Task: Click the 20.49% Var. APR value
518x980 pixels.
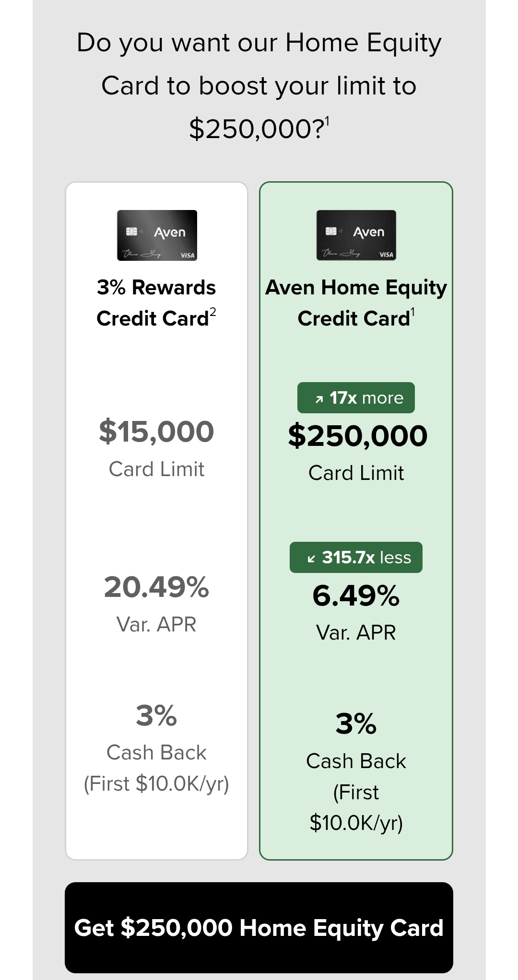Action: [x=156, y=587]
